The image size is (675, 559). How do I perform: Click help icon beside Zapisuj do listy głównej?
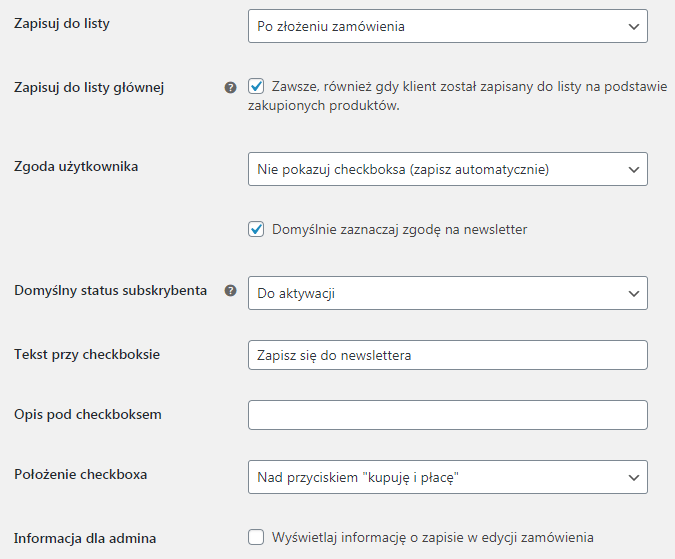[x=230, y=88]
